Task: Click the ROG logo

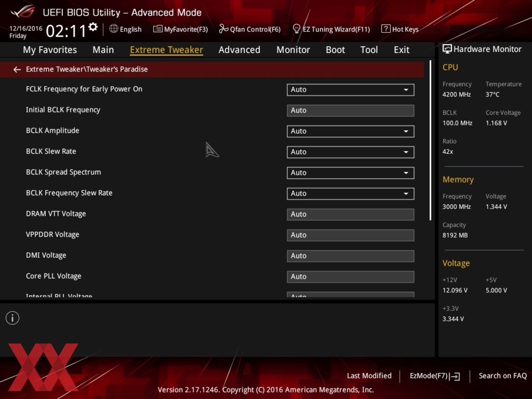Action: click(22, 11)
